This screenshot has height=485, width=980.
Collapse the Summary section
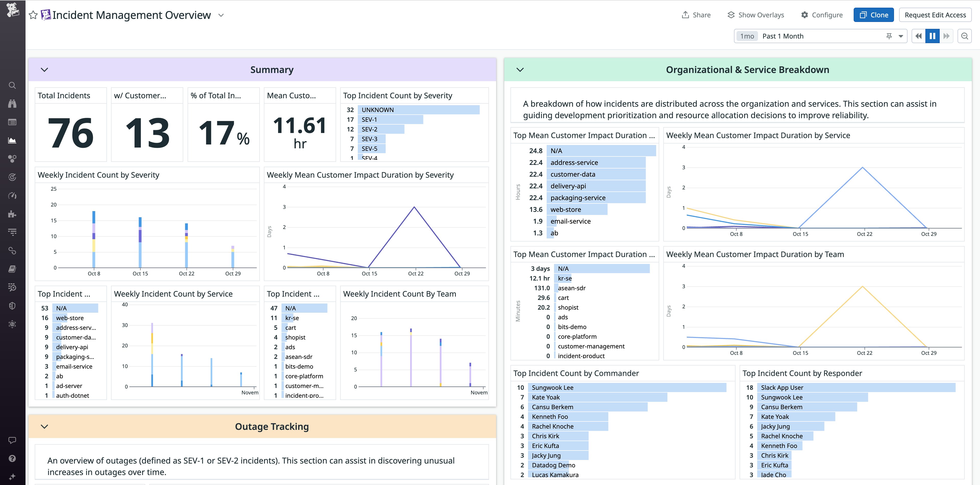tap(44, 70)
